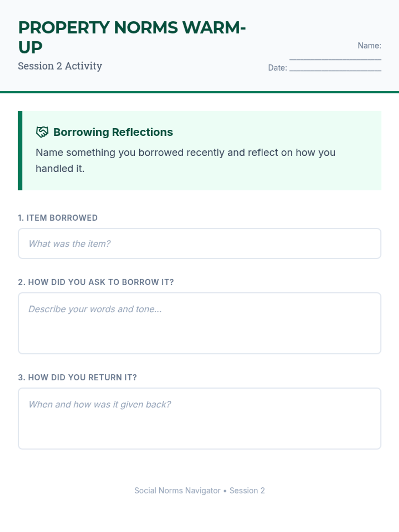Select the "Session 2 Activity" subtitle
The height and width of the screenshot is (532, 399).
pos(60,66)
